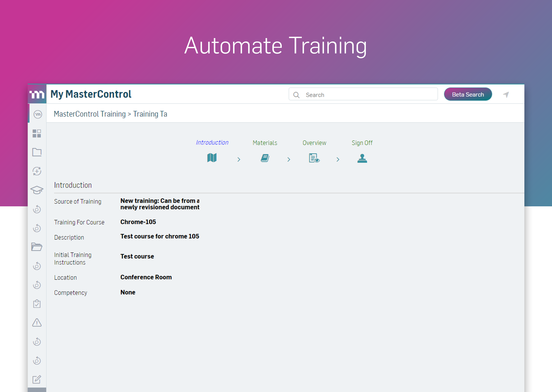Click the chevron between Overview and Sign Off
The width and height of the screenshot is (552, 392).
[x=338, y=159]
